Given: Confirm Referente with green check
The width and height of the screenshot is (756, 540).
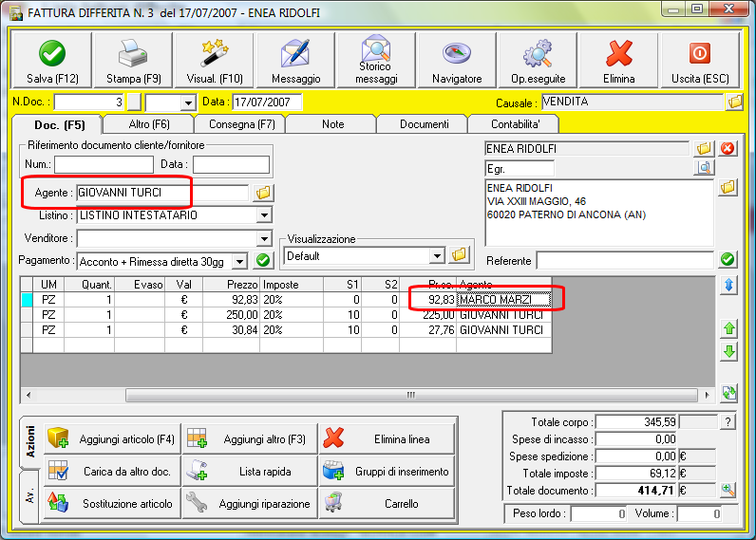Looking at the screenshot, I should pos(728,260).
